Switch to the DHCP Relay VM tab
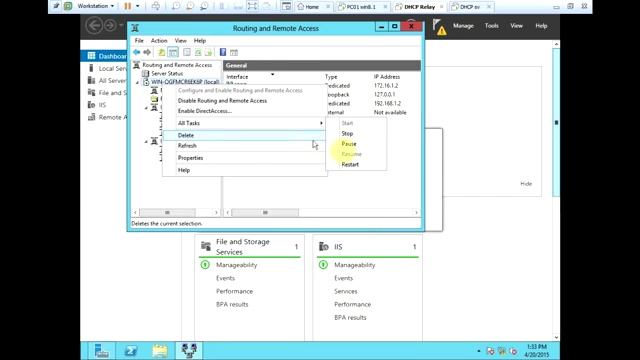This screenshot has height=360, width=640. tap(420, 7)
